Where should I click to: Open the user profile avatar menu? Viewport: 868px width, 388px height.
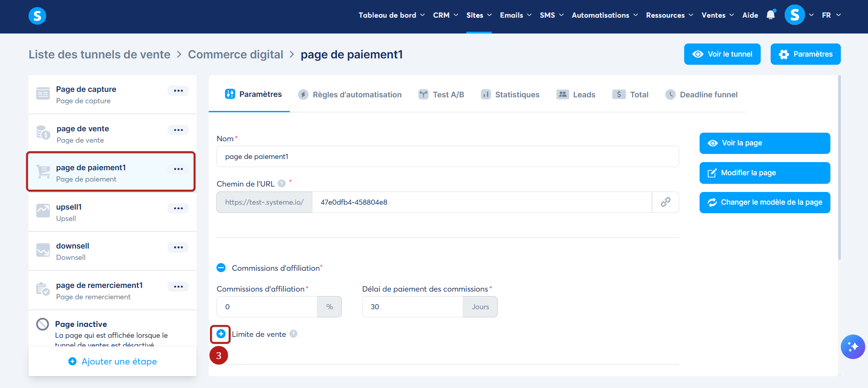pos(795,15)
